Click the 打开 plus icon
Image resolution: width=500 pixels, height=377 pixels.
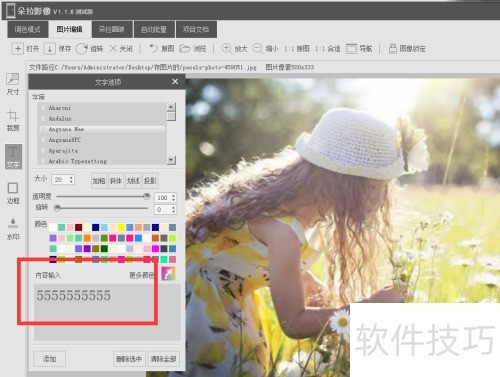click(18, 49)
